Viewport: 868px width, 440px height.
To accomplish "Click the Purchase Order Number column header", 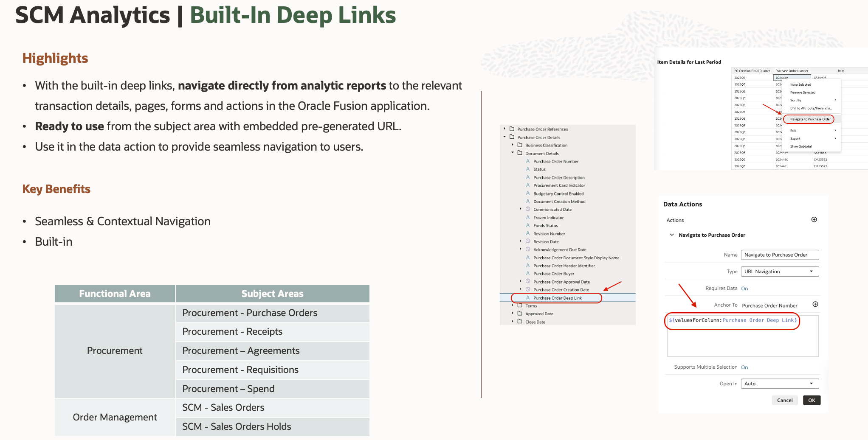I will pyautogui.click(x=792, y=71).
